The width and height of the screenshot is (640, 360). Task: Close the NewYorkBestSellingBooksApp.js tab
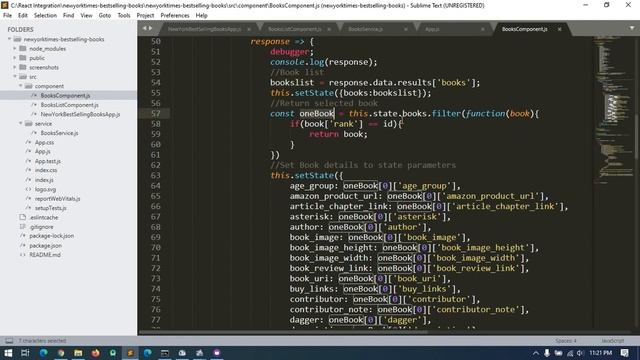coord(249,29)
